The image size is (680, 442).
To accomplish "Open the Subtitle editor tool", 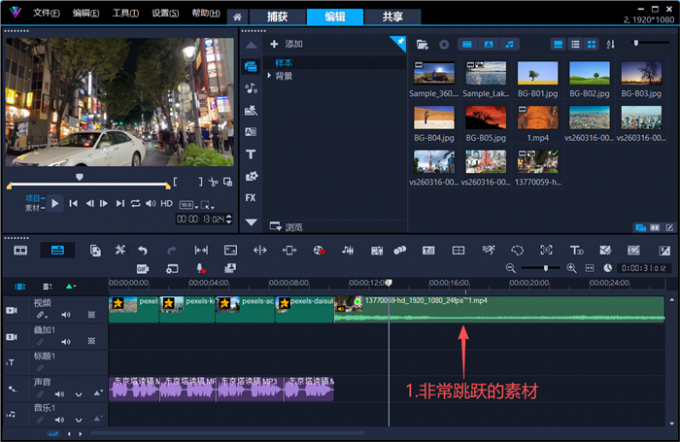I will pyautogui.click(x=428, y=250).
